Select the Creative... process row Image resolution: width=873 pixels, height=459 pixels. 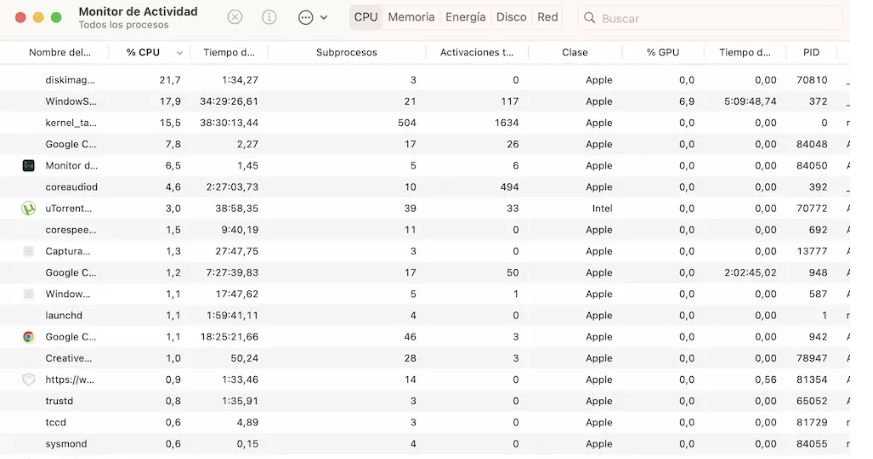pyautogui.click(x=425, y=358)
